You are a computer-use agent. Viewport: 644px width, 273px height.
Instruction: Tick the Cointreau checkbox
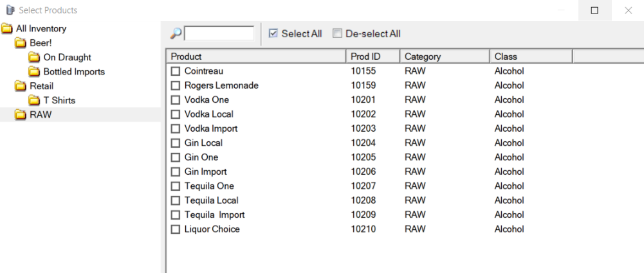coord(176,71)
